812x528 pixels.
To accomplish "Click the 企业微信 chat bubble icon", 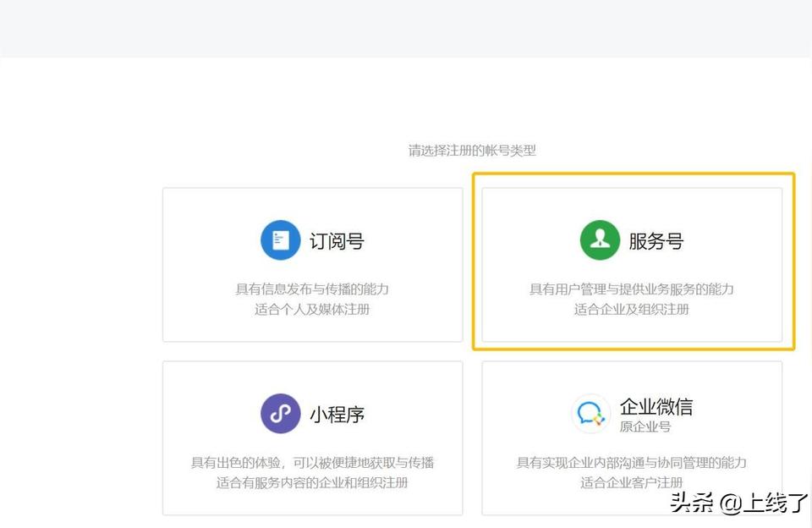I will pos(591,414).
